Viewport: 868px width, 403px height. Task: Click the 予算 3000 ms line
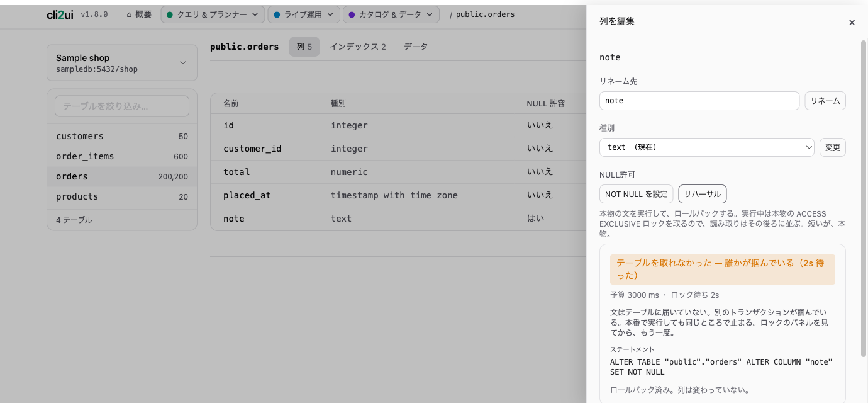click(x=664, y=295)
